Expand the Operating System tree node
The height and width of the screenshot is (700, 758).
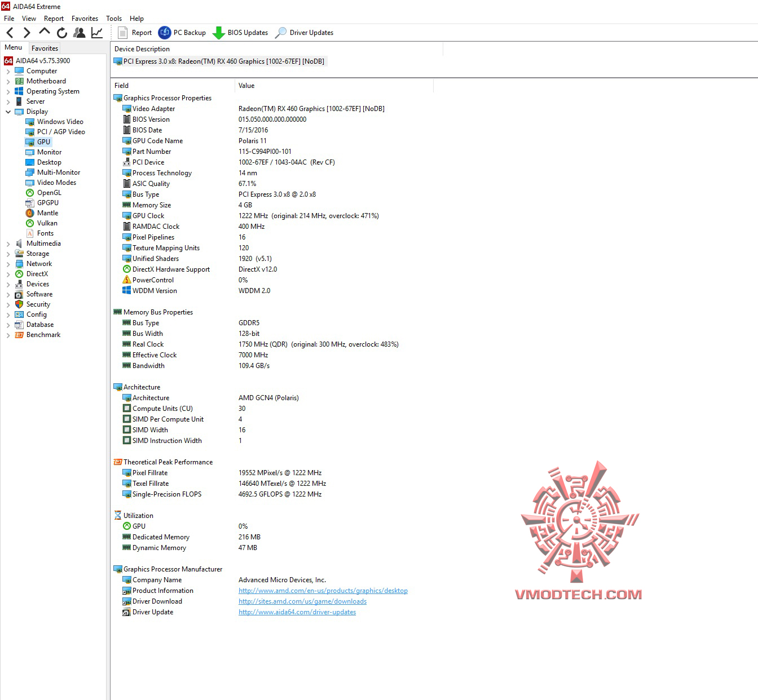coord(8,92)
